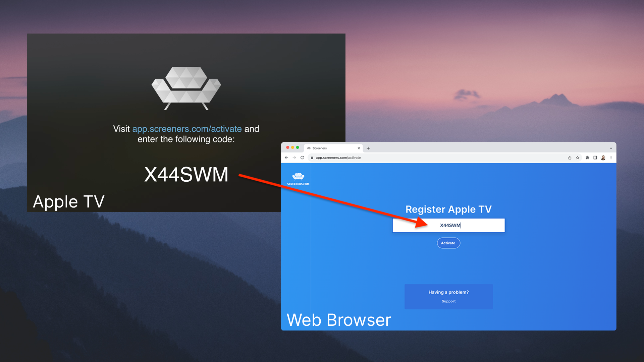Click the Activate button on screeners.com
Screen dimensions: 644x362
(x=448, y=243)
